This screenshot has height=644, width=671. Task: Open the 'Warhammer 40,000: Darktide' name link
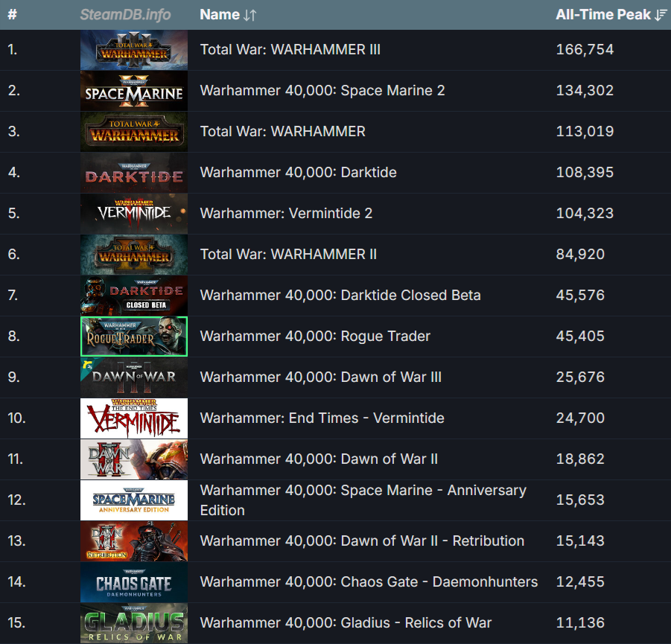[299, 173]
